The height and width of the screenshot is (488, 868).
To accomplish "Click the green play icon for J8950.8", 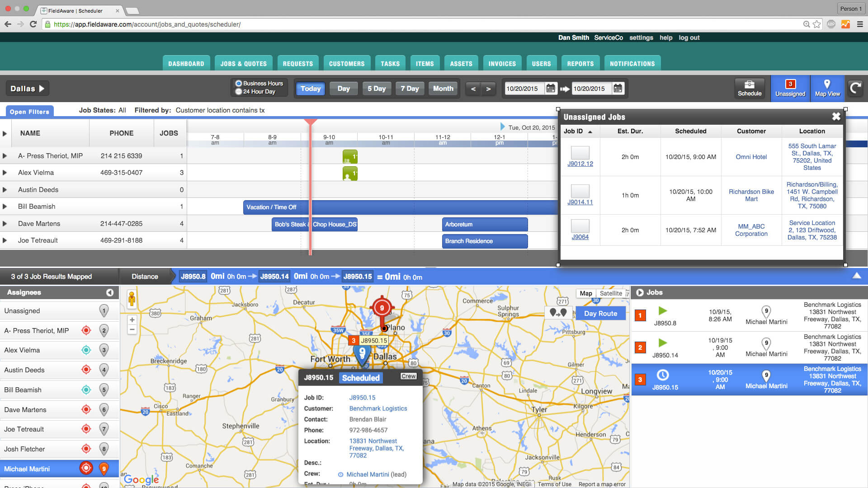I will [663, 310].
